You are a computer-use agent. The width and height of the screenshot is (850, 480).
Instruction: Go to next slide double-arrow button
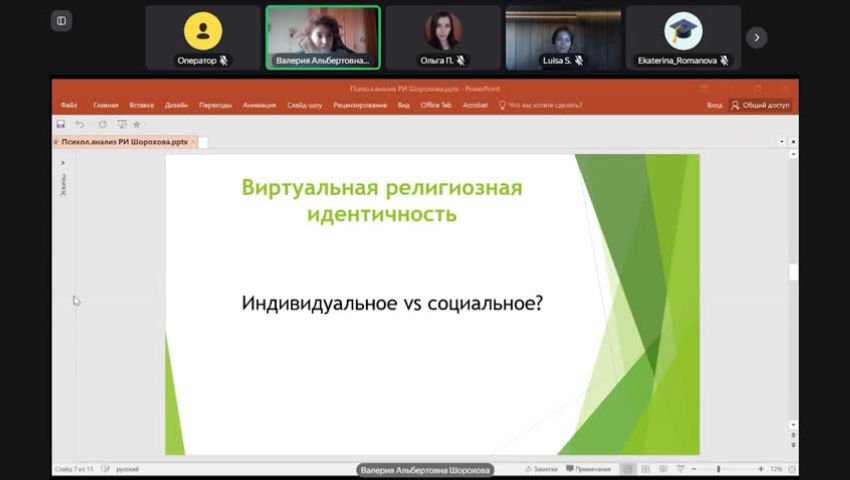pyautogui.click(x=793, y=445)
